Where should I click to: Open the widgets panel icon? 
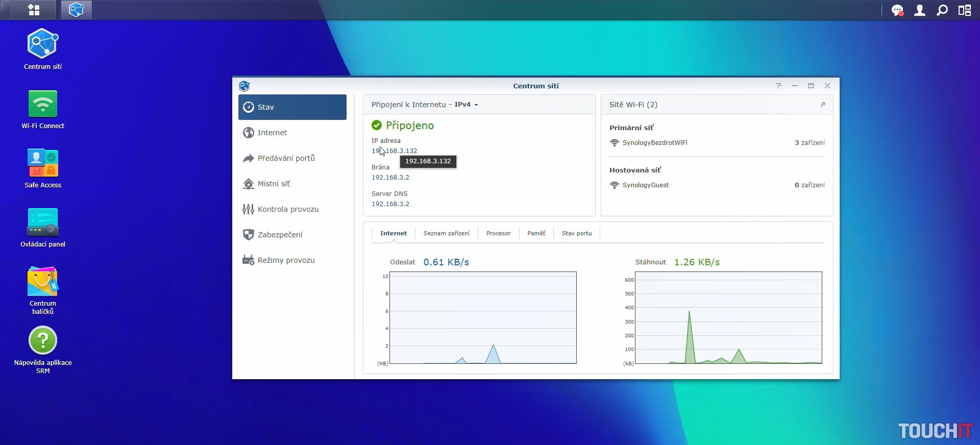click(x=965, y=10)
